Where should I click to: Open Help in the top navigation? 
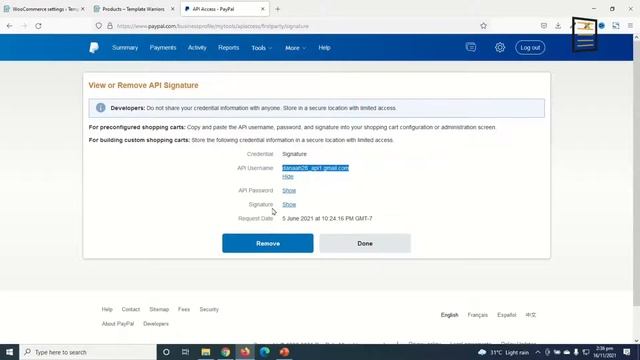324,48
